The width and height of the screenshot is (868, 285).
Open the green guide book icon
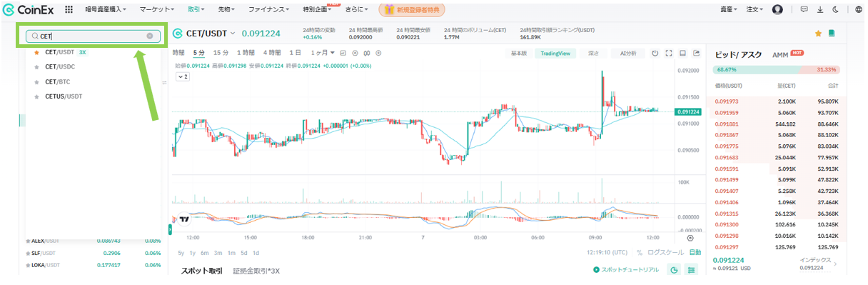click(832, 34)
